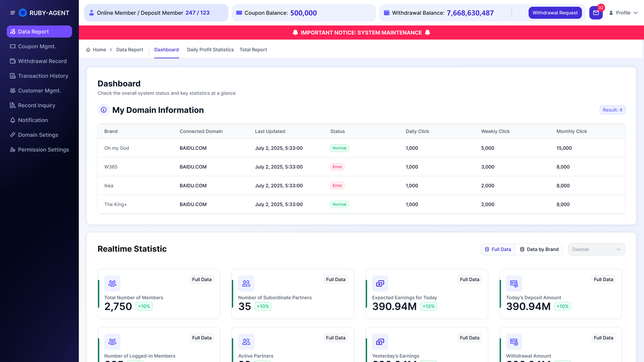The height and width of the screenshot is (362, 644).
Task: Click the 15,000 monthly click value
Action: click(564, 148)
